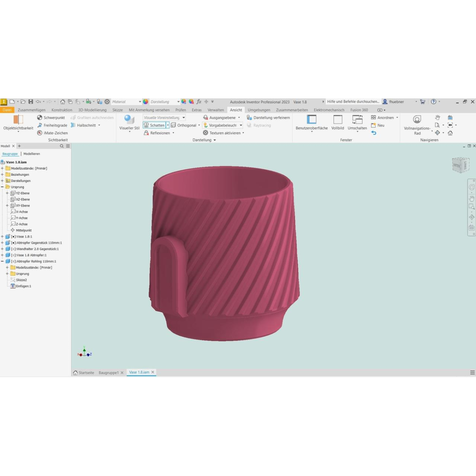Click the Save disk icon in quick access toolbar
Image resolution: width=476 pixels, height=476 pixels.
31,102
